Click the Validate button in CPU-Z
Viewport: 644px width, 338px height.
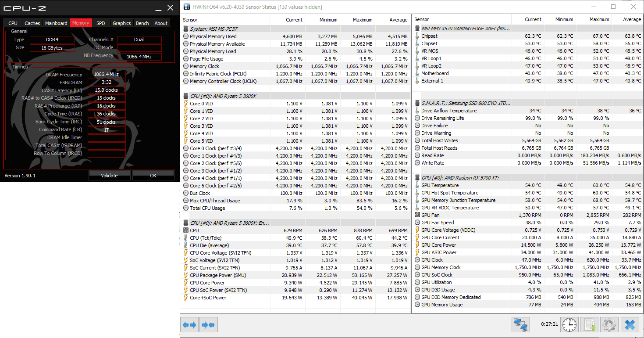coord(110,176)
